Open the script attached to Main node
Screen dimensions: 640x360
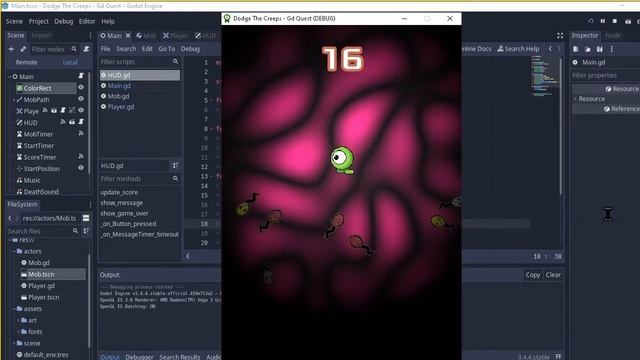pos(81,76)
